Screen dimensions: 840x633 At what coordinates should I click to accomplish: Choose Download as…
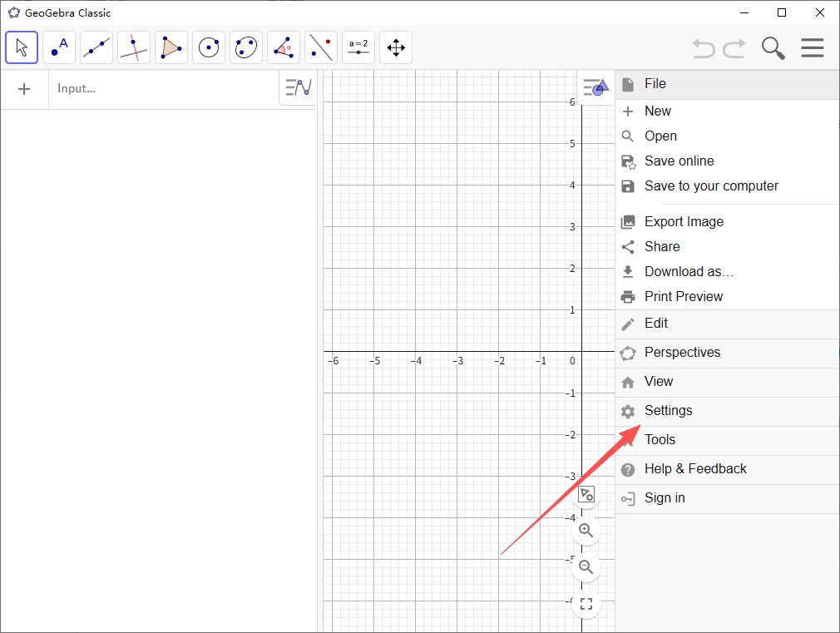pyautogui.click(x=728, y=272)
